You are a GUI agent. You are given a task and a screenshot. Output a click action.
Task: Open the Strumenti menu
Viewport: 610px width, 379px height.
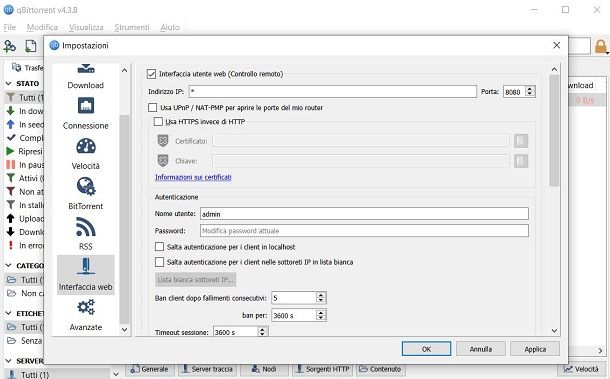pyautogui.click(x=132, y=27)
